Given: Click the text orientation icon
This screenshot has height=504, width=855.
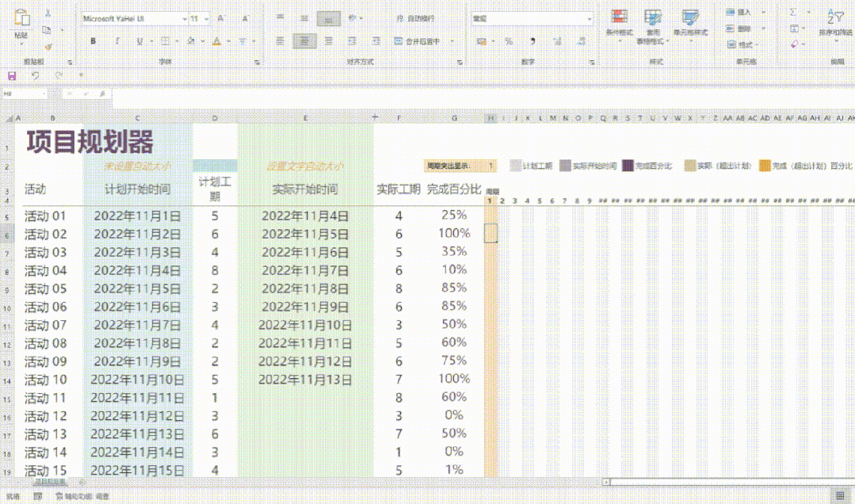Looking at the screenshot, I should [x=353, y=18].
